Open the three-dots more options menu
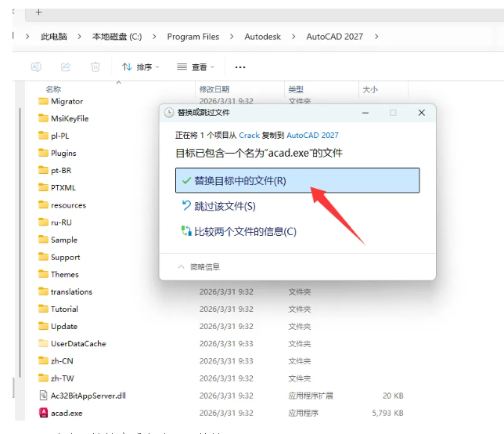 point(240,67)
